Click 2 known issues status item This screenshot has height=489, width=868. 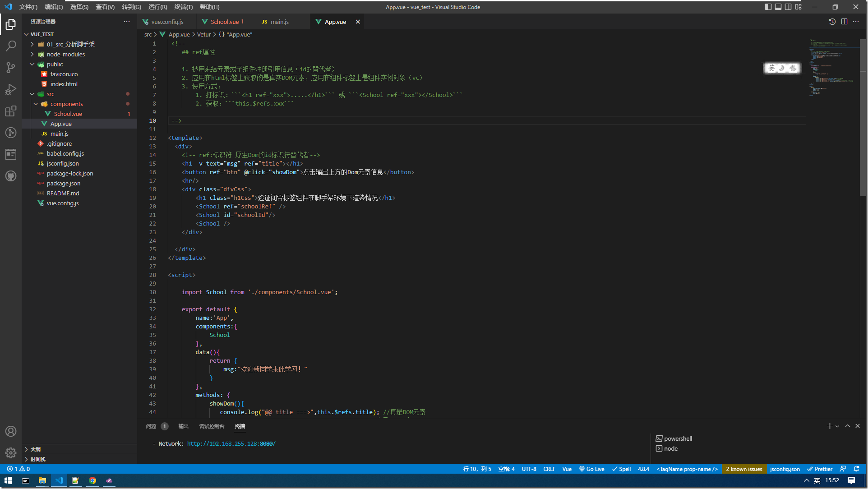[x=744, y=469]
